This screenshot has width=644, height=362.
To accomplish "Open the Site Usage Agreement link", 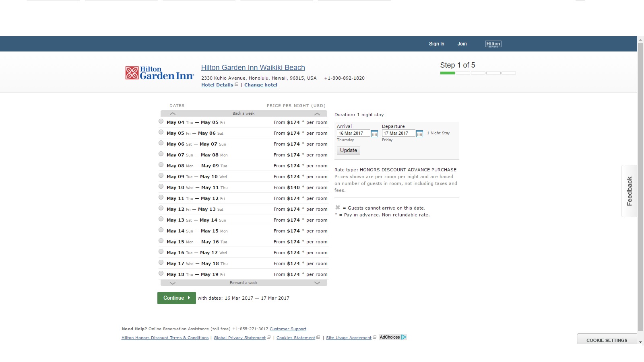I will tap(349, 338).
